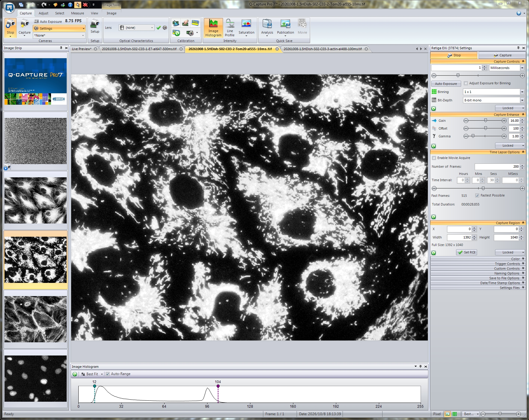Select the nuclei thumbnail in Image Strip
This screenshot has height=420, width=529.
(35, 379)
